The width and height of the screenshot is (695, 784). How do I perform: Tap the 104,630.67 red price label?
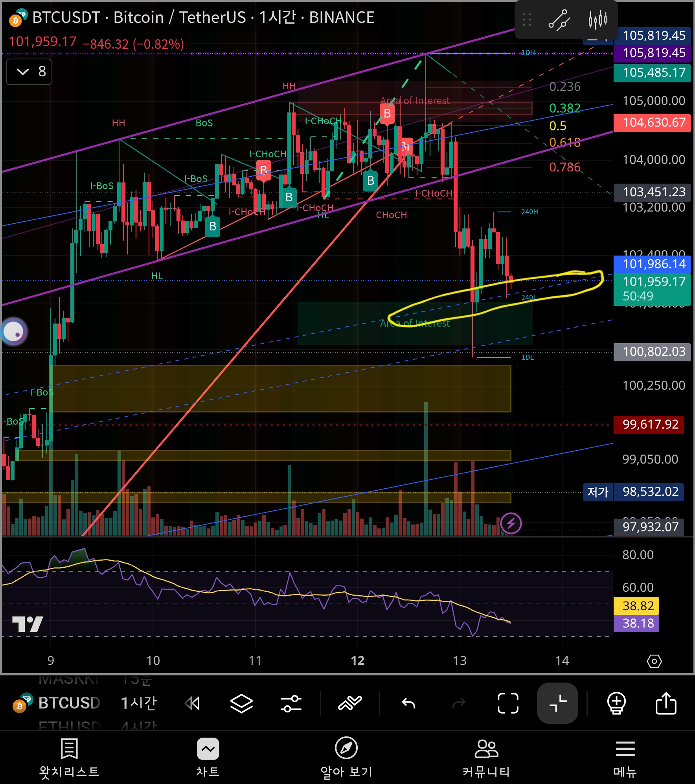[x=652, y=123]
